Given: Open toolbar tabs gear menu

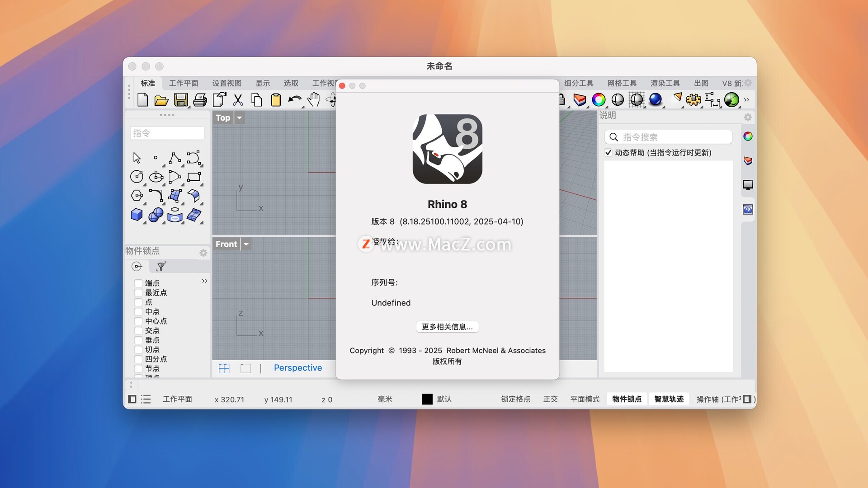Looking at the screenshot, I should [748, 83].
